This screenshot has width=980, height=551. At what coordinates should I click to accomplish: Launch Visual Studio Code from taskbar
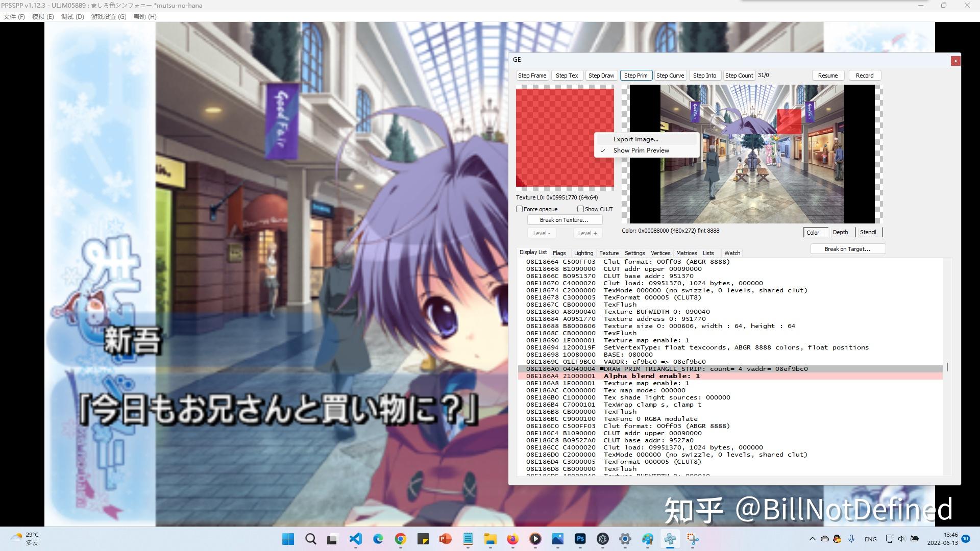[356, 539]
